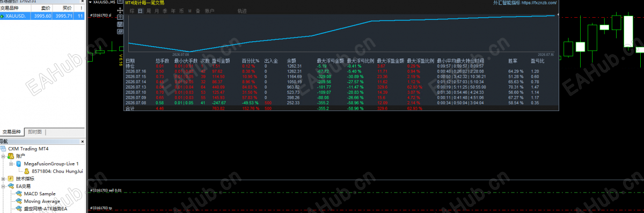Click the 合计 totals row label
Screen dimensions: 644x213
point(130,108)
